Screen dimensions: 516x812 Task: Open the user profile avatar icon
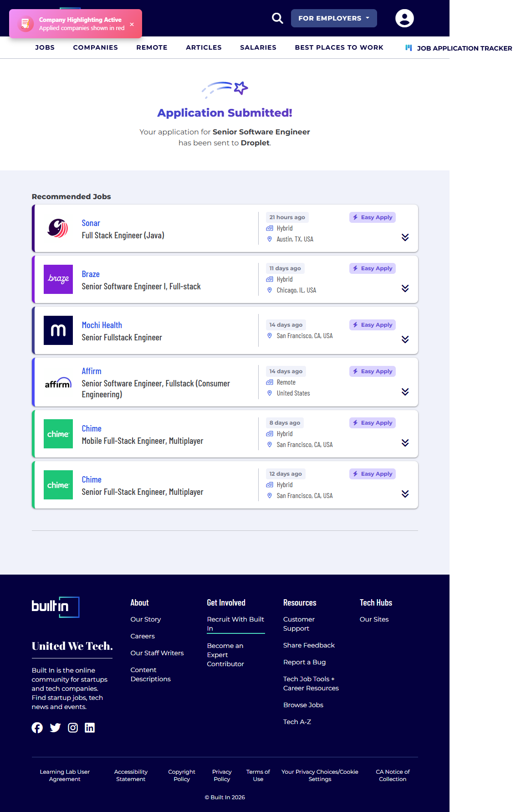tap(404, 18)
